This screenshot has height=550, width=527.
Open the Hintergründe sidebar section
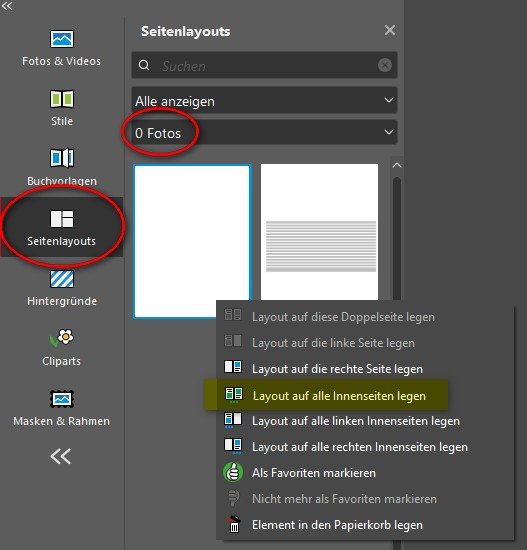62,288
